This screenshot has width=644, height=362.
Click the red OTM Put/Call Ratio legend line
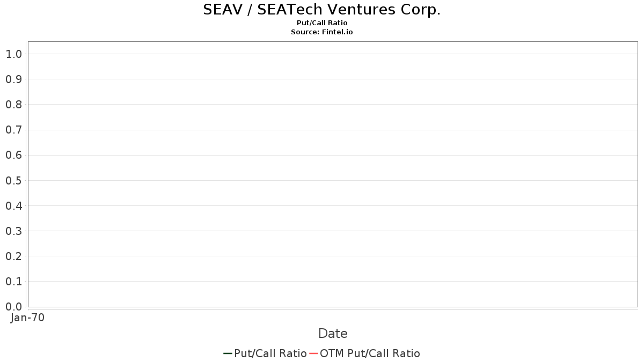point(314,353)
